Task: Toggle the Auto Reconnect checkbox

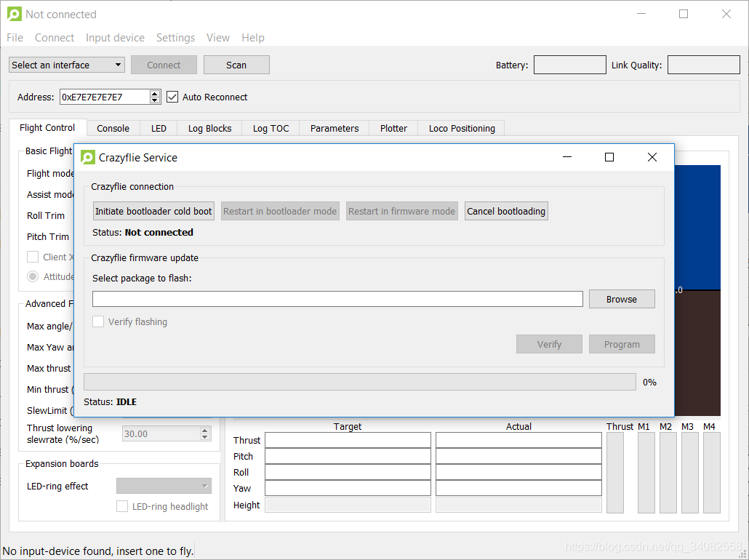Action: click(x=172, y=97)
